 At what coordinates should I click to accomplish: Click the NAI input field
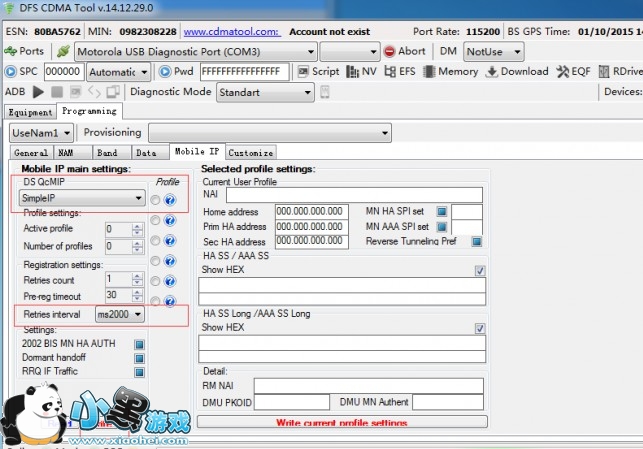[x=354, y=195]
